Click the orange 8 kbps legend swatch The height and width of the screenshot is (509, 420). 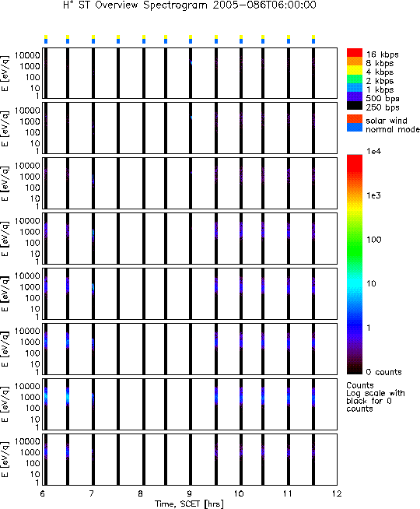[x=355, y=61]
